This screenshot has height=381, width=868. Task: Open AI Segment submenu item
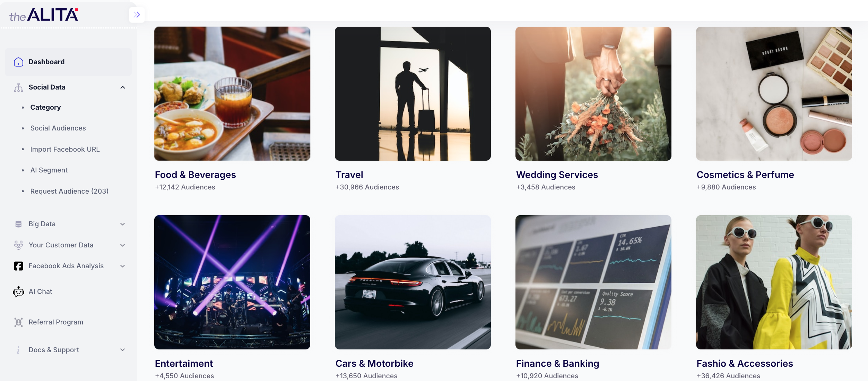click(49, 170)
